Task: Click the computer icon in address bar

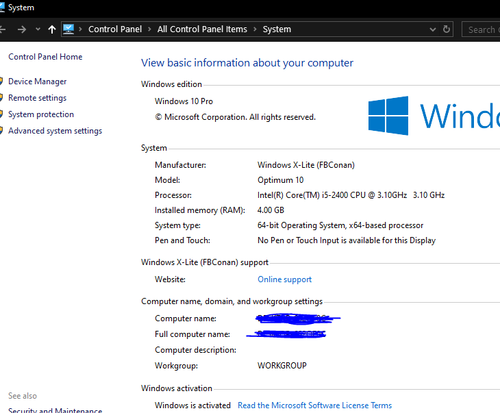Action: click(x=69, y=29)
